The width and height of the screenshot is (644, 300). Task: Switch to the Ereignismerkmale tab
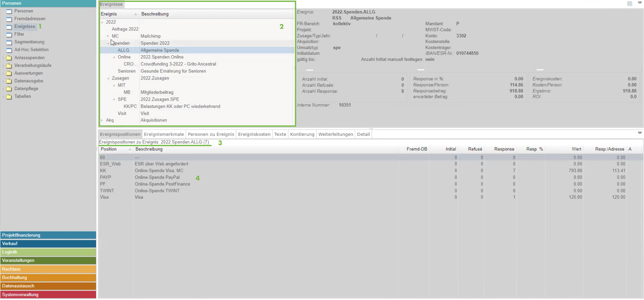(164, 134)
